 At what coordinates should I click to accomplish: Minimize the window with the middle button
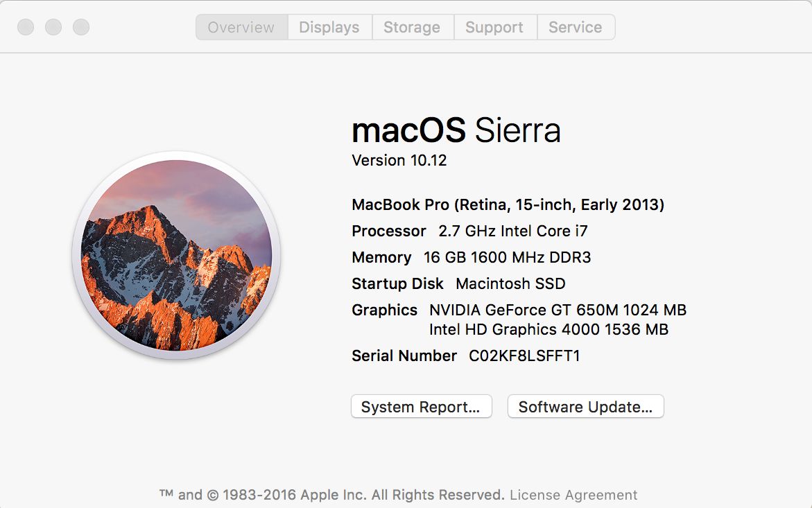pos(53,27)
